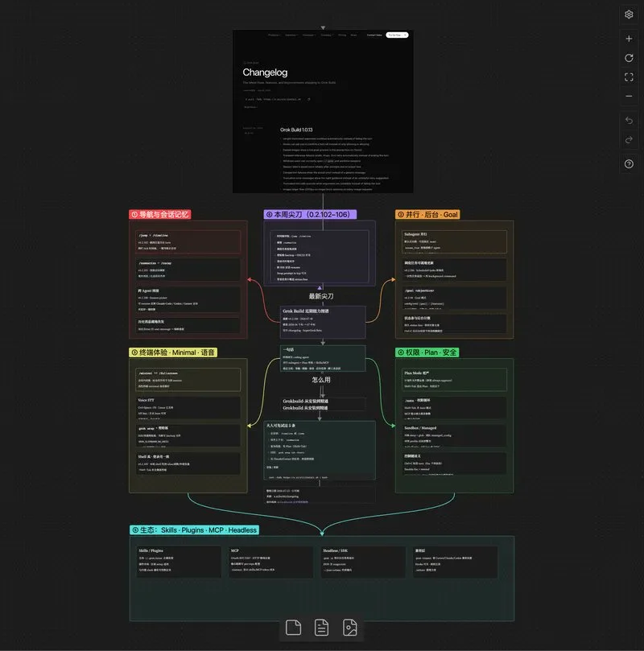Open the Plan Mode card

[x=454, y=380]
